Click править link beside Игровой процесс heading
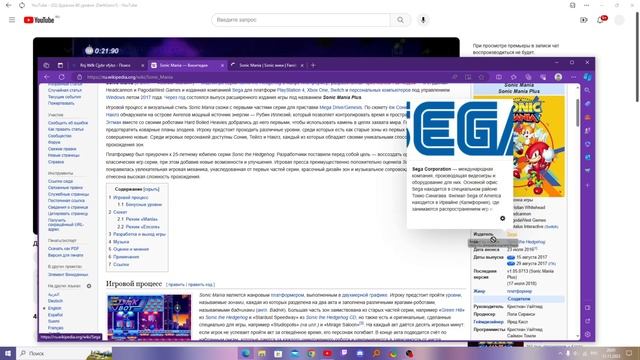 point(176,284)
